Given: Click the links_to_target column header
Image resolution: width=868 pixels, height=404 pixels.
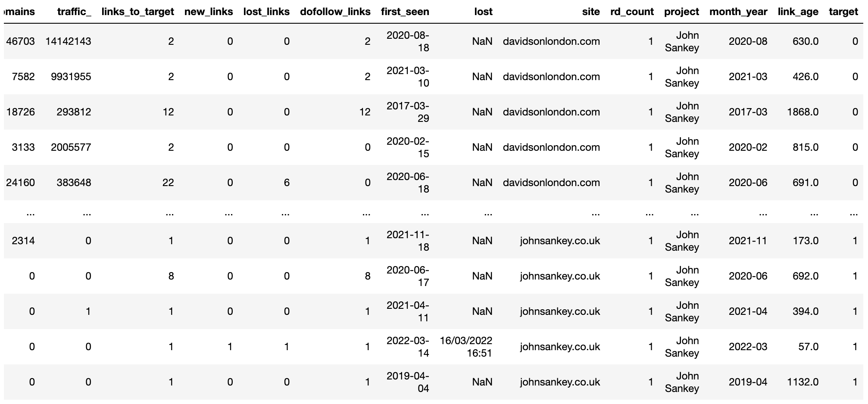Looking at the screenshot, I should [x=137, y=12].
